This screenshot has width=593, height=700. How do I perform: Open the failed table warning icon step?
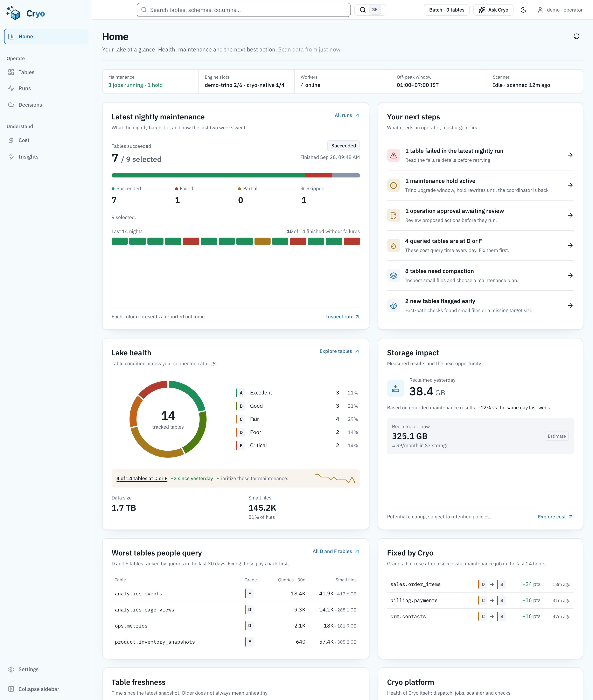pyautogui.click(x=393, y=155)
